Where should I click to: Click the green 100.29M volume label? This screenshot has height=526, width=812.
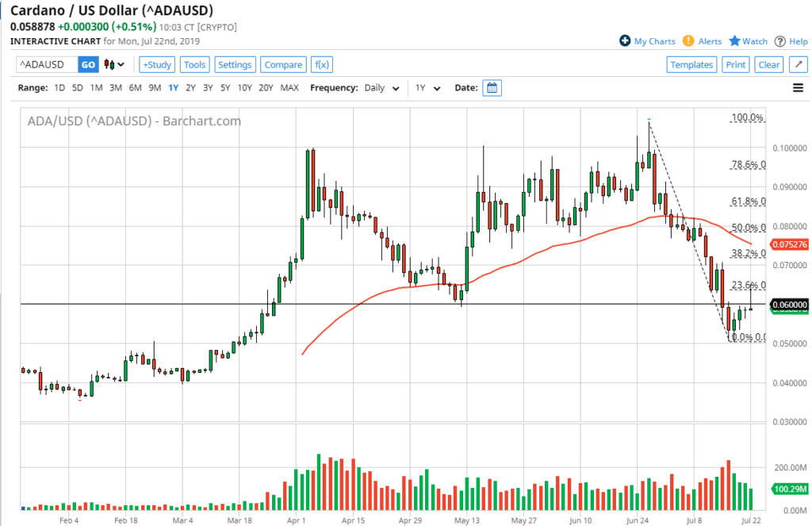click(790, 489)
